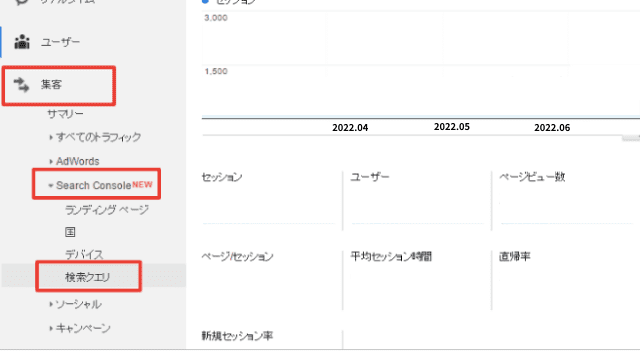Image resolution: width=640 pixels, height=361 pixels.
Task: Open the デバイス report
Action: 84,254
